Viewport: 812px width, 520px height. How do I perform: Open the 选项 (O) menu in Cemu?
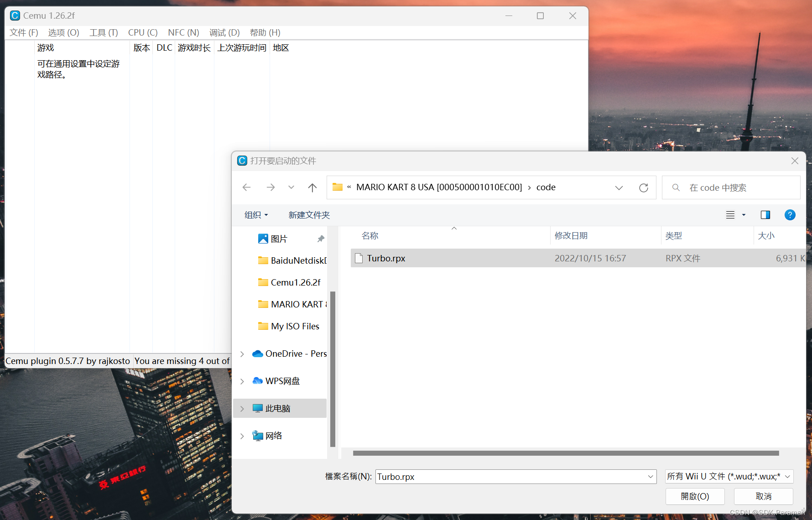(x=64, y=33)
